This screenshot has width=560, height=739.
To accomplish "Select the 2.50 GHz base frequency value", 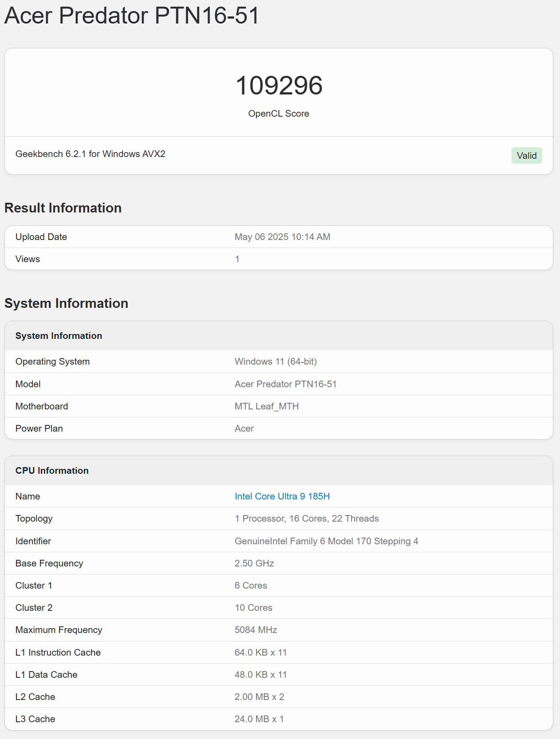I will coord(254,563).
